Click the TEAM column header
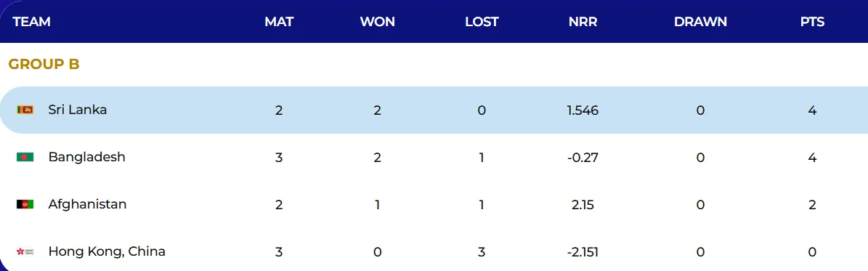Viewport: 868px width, 271px height. coord(31,22)
